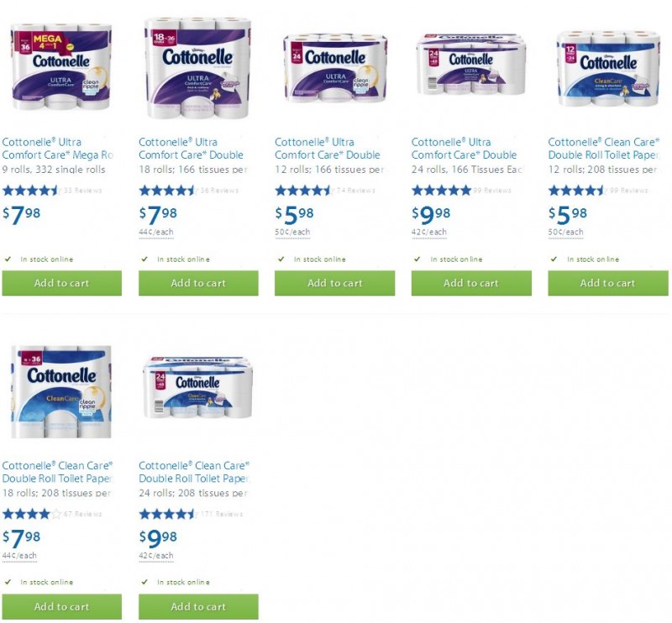Open the 12-roll CleanCare pack image

tap(607, 69)
